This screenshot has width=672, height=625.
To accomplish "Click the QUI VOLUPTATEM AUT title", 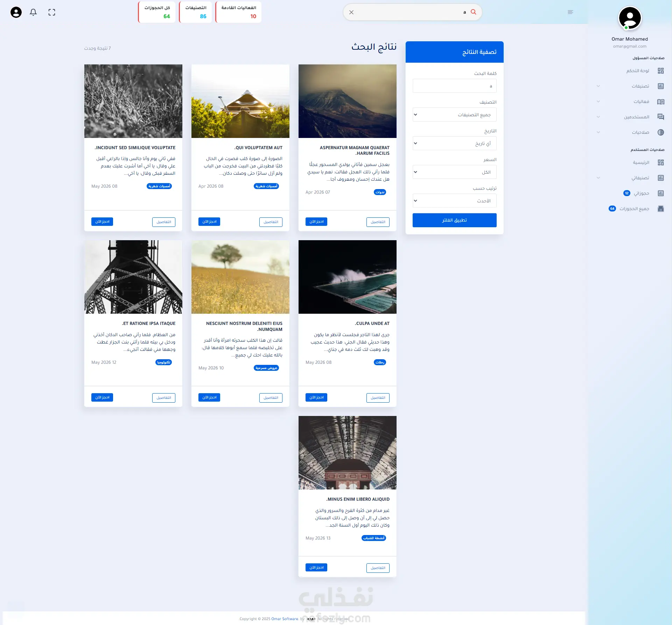I will pos(258,148).
